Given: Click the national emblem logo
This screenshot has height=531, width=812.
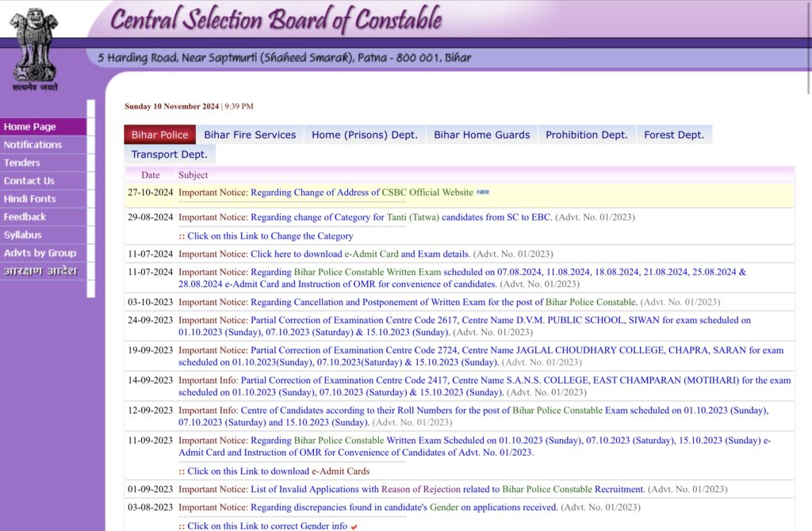Looking at the screenshot, I should [x=35, y=50].
